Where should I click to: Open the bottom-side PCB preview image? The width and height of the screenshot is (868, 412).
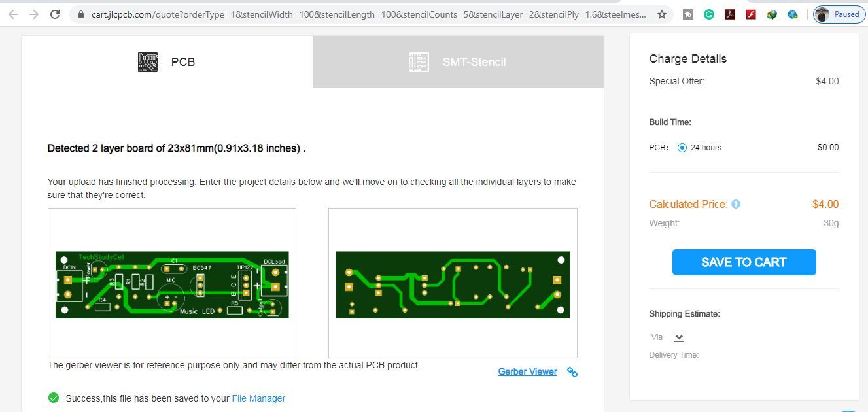(x=453, y=284)
